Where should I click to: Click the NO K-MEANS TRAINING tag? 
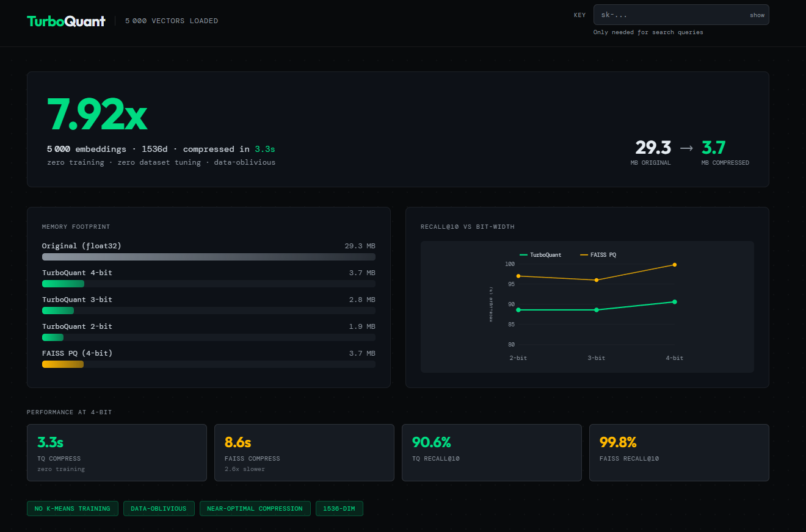(73, 508)
